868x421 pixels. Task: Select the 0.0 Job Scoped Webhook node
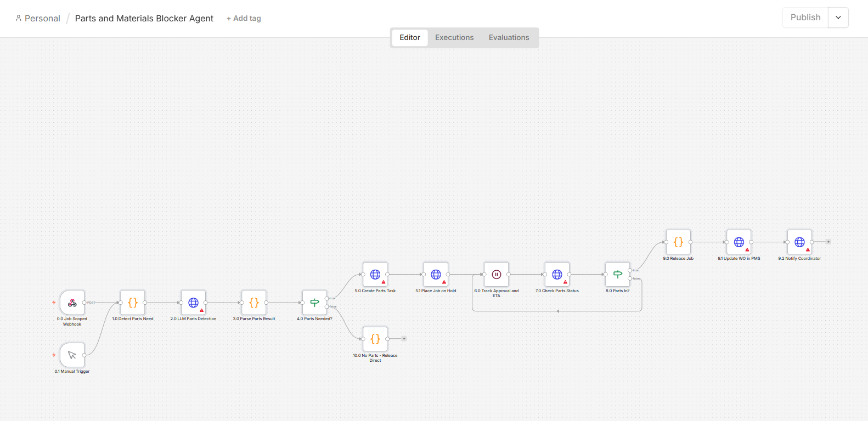click(72, 303)
